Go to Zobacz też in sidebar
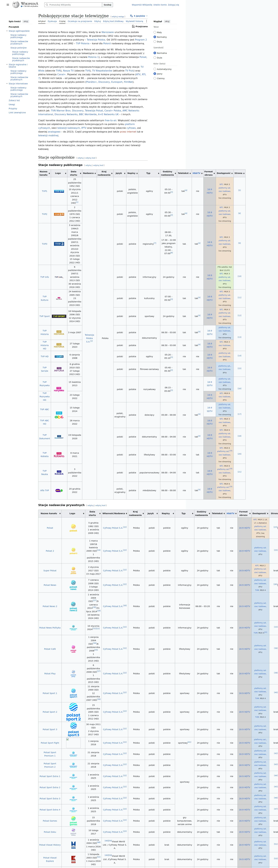This screenshot has width=278, height=868. (x=14, y=100)
